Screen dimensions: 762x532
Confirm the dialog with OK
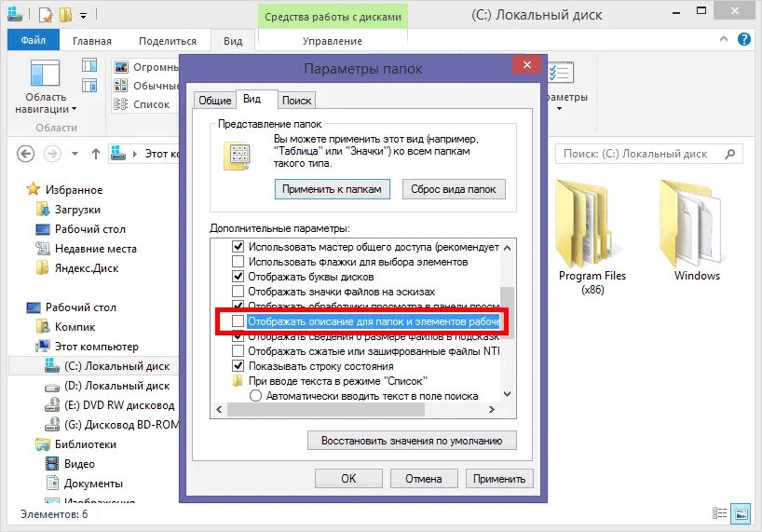(348, 479)
